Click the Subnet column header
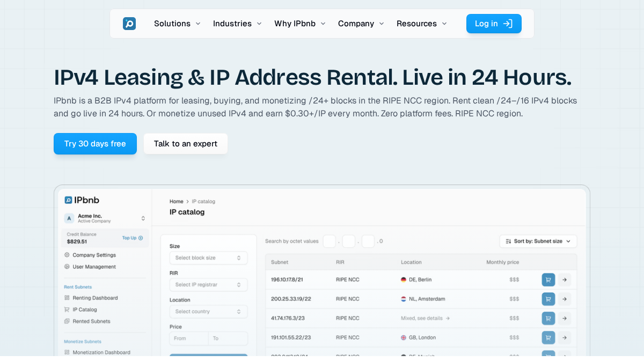 280,262
